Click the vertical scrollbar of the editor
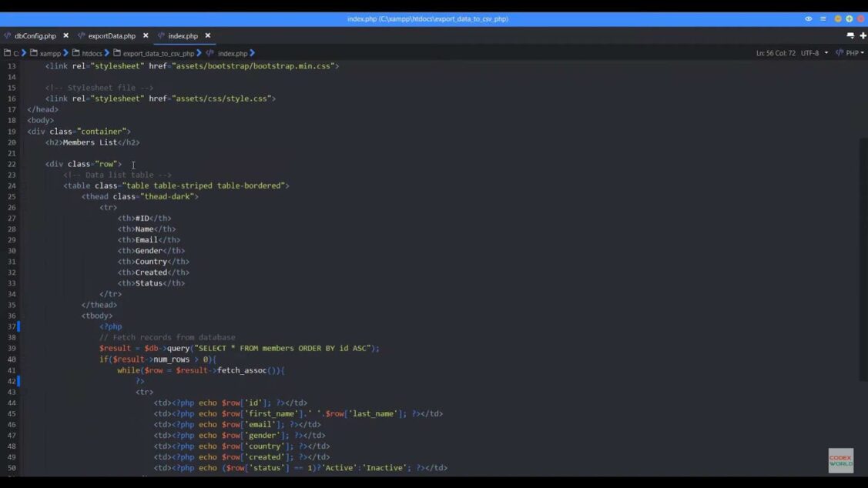868x488 pixels. coord(863,260)
